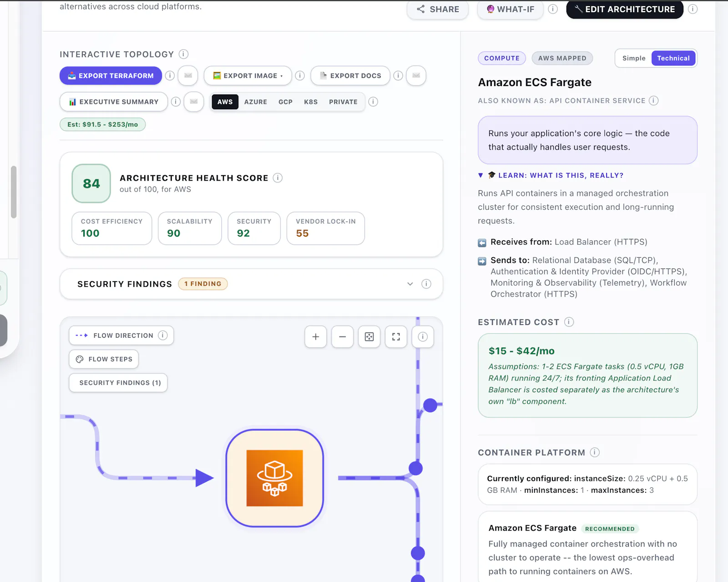Fit the topology diagram to view
728x582 pixels.
click(369, 337)
